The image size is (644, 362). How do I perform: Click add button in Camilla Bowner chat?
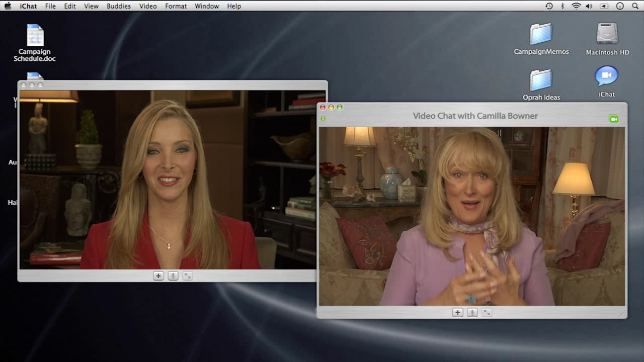[457, 312]
